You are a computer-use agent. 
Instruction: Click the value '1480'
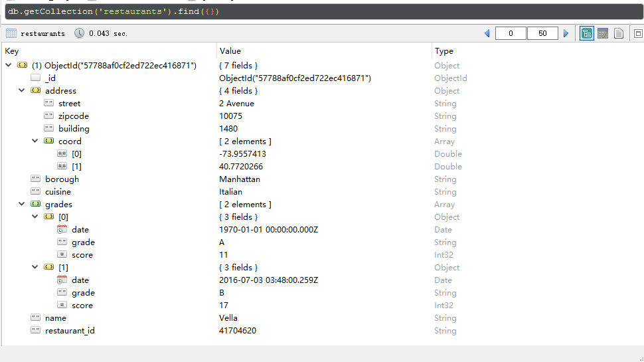tap(228, 129)
